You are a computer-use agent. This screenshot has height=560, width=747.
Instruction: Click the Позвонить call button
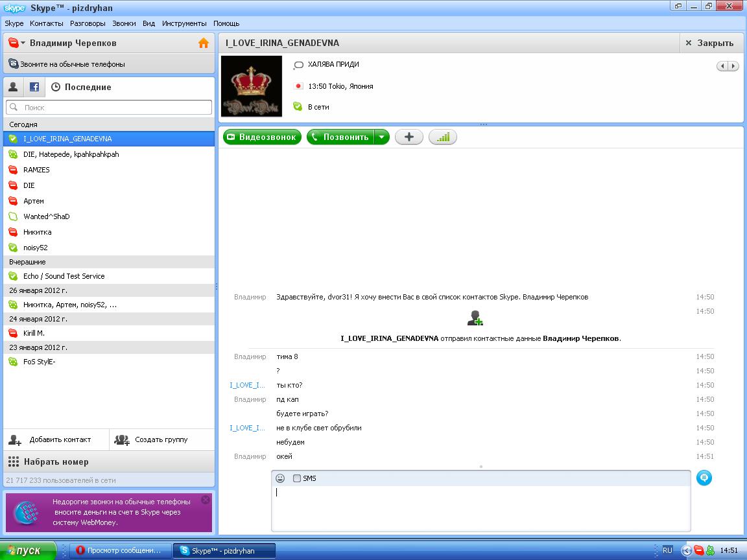340,137
